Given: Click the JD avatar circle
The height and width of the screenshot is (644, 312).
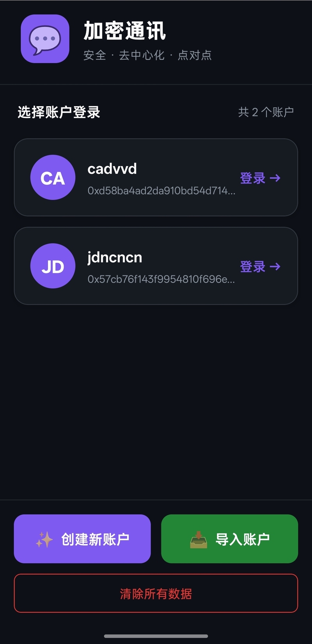Looking at the screenshot, I should pos(53,266).
